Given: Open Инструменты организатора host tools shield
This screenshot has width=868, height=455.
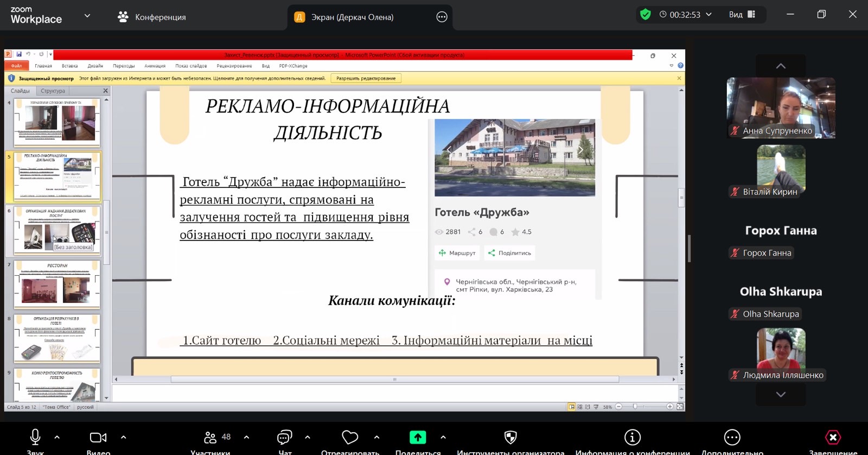Looking at the screenshot, I should (510, 437).
